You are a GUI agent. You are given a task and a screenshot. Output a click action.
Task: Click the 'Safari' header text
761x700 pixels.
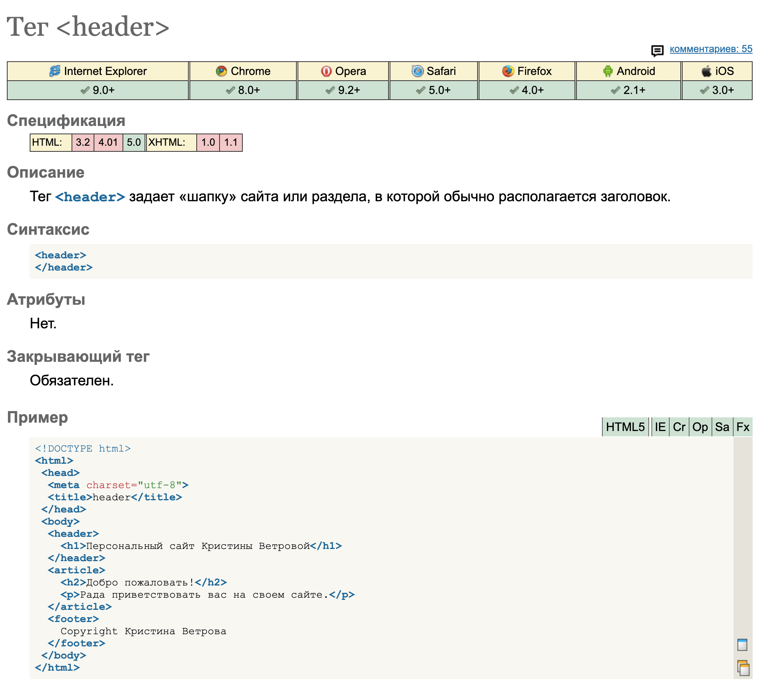point(441,71)
